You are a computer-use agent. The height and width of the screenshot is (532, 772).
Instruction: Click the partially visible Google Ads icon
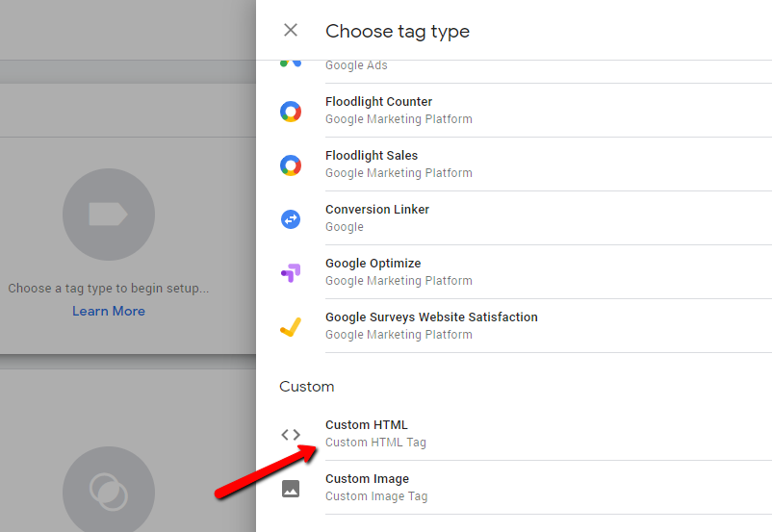[x=291, y=63]
